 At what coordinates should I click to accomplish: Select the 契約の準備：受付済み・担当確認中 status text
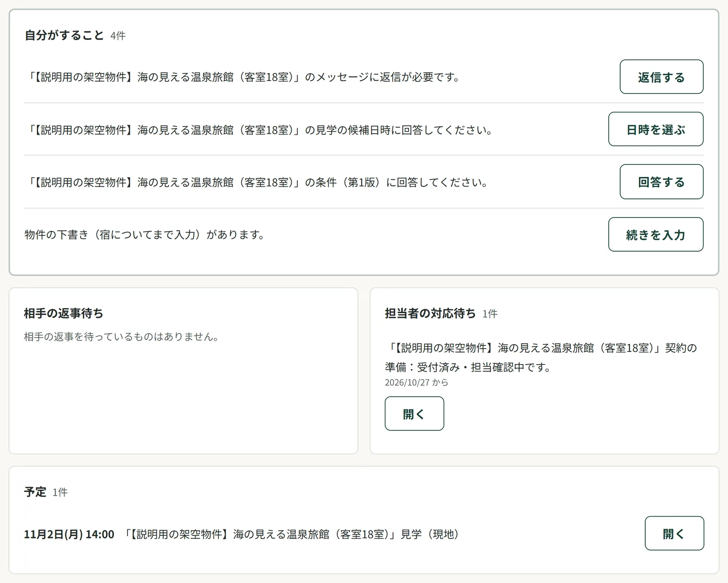[x=541, y=358]
